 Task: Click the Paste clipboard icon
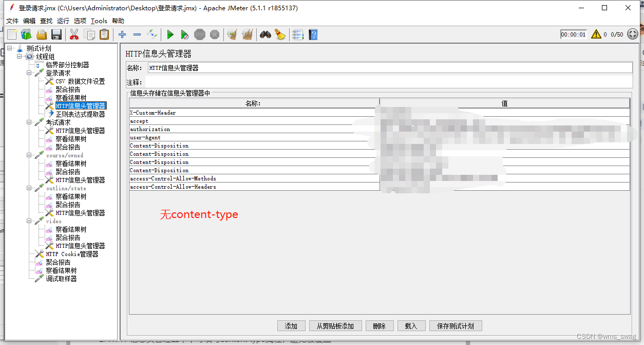coord(104,34)
